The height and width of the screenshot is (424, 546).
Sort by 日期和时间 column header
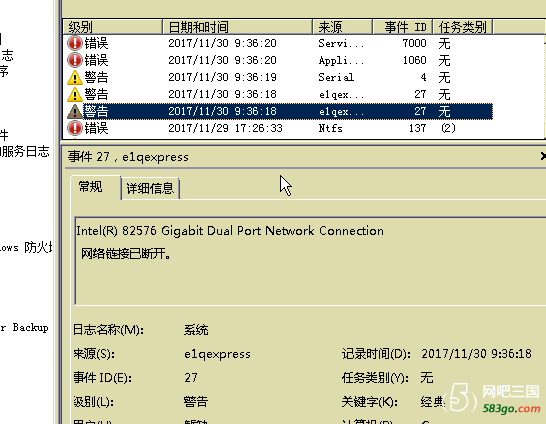click(237, 27)
